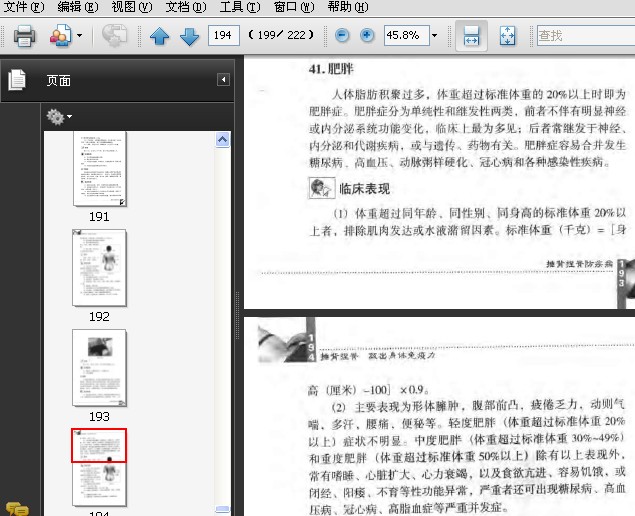The image size is (635, 516).
Task: Toggle fit one full page view
Action: pyautogui.click(x=507, y=37)
